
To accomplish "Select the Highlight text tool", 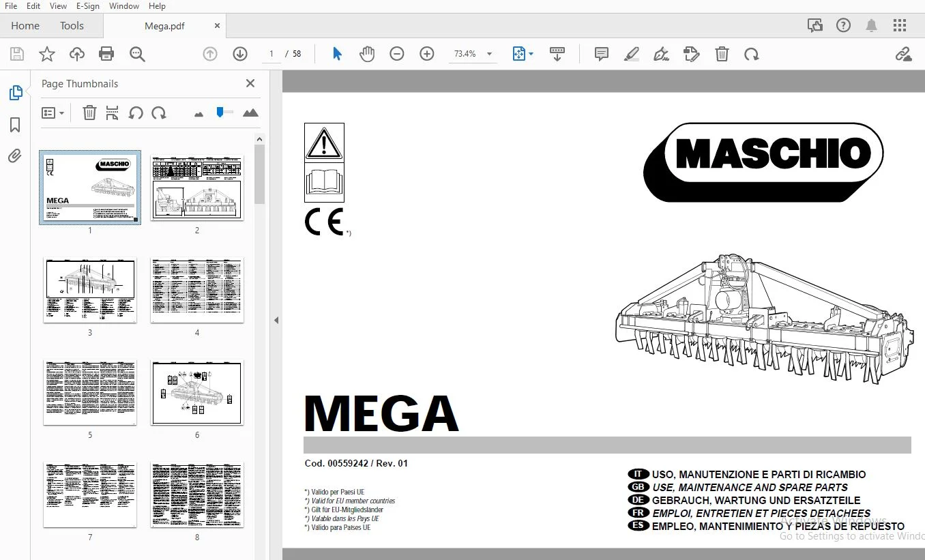I will [x=632, y=54].
